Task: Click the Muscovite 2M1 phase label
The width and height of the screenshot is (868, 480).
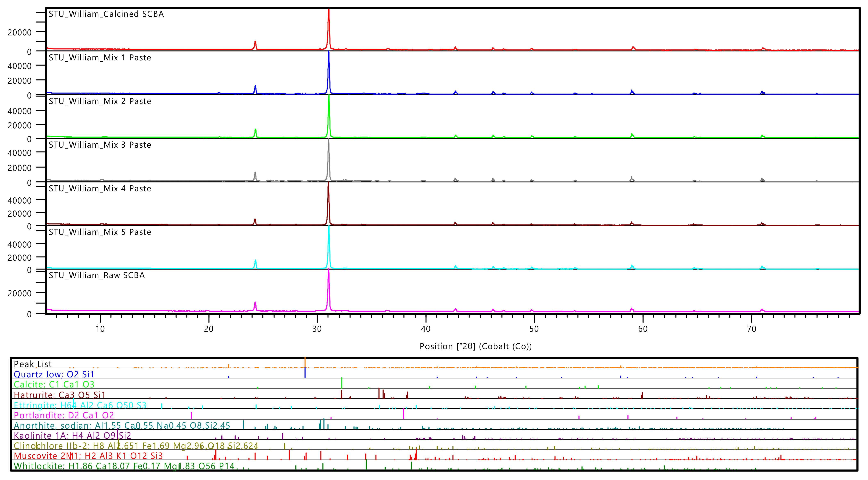Action: (88, 456)
